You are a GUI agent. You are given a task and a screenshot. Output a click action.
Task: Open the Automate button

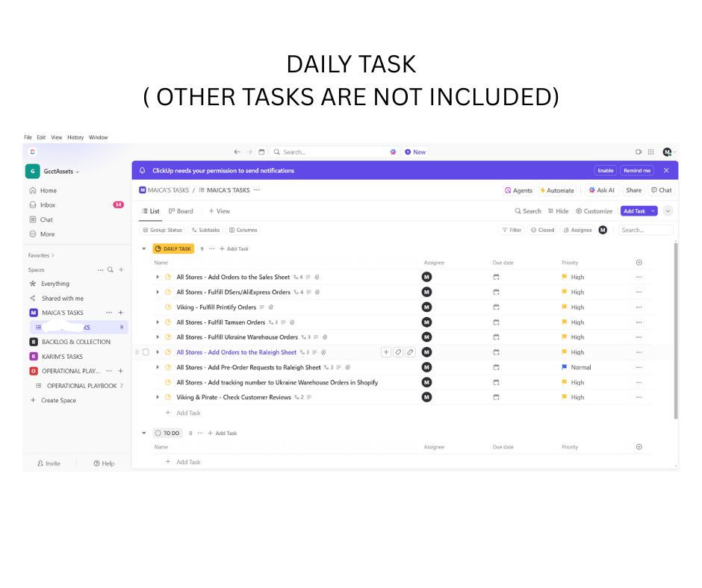pos(557,190)
